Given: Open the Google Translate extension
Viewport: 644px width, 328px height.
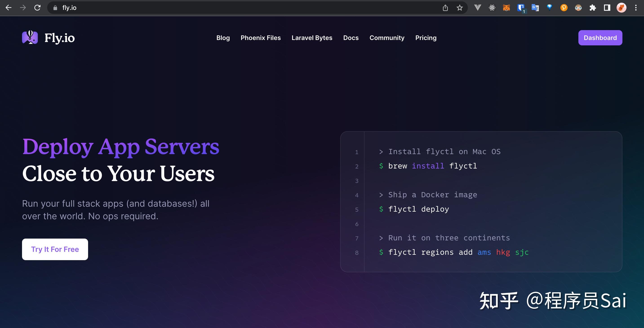Looking at the screenshot, I should (x=535, y=8).
